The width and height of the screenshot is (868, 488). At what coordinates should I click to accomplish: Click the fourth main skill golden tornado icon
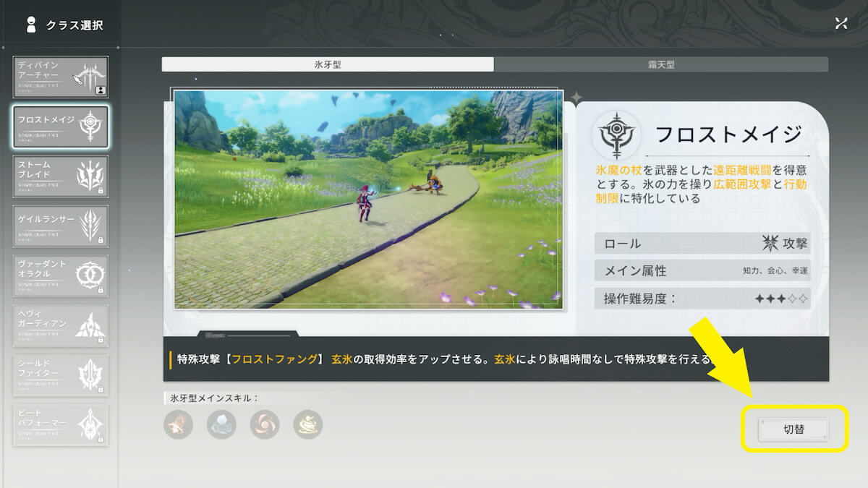pos(308,424)
